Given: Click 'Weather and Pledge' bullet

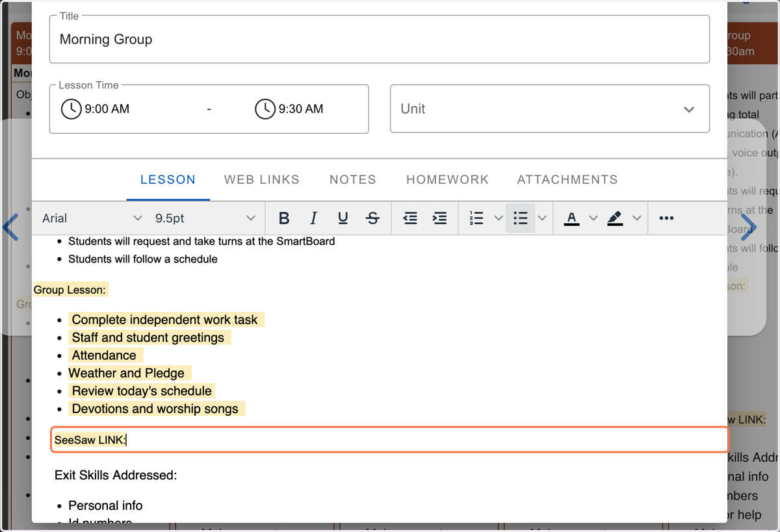Looking at the screenshot, I should click(x=127, y=373).
